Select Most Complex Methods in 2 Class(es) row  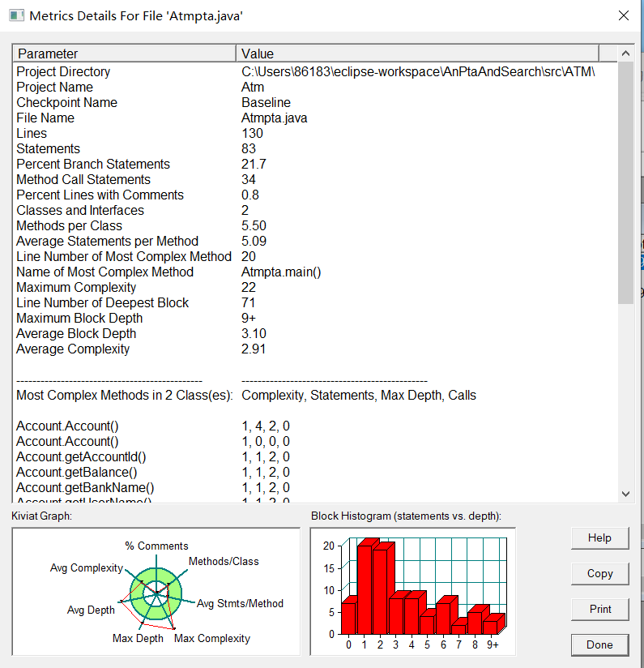coord(315,395)
